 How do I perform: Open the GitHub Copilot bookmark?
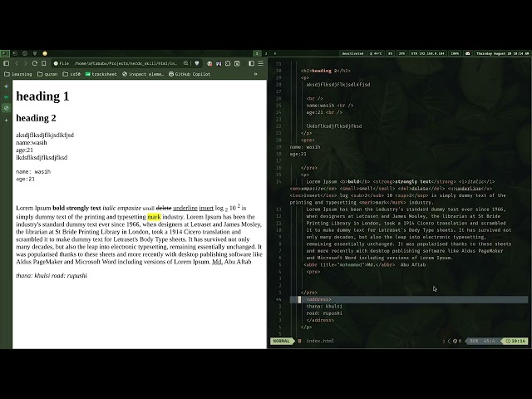(x=190, y=74)
